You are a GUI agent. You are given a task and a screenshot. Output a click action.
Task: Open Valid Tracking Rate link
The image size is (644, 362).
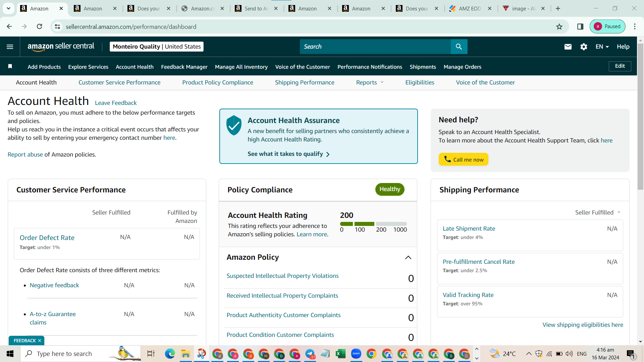point(468,295)
